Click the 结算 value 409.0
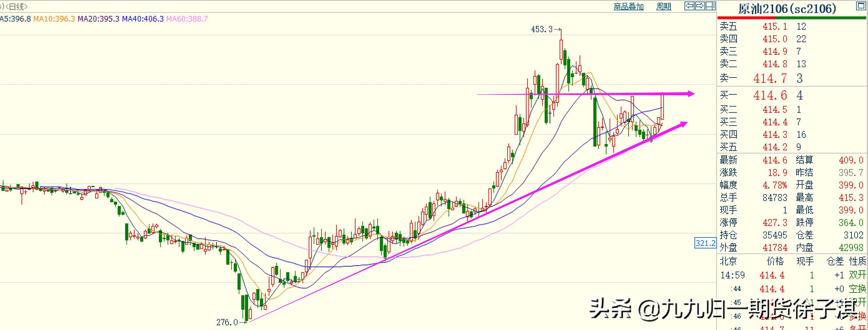This screenshot has height=330, width=868. click(851, 160)
